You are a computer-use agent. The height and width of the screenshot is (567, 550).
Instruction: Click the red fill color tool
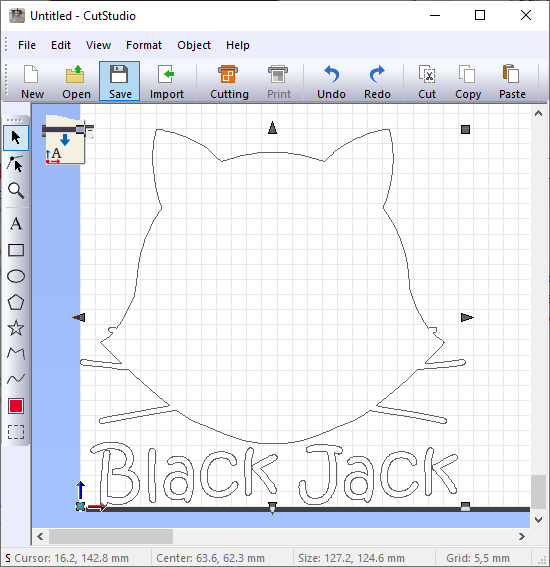coord(16,406)
